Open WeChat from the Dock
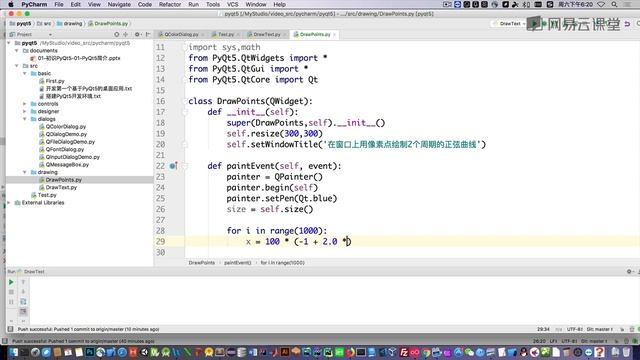The image size is (640, 360). click(x=469, y=352)
